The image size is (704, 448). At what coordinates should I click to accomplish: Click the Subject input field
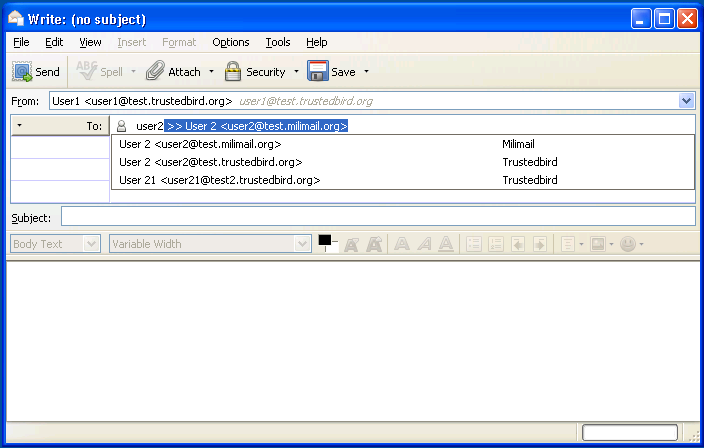pyautogui.click(x=378, y=216)
